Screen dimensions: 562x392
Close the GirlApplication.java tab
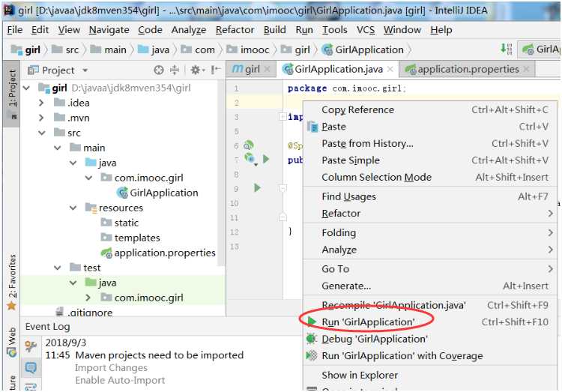(x=390, y=69)
